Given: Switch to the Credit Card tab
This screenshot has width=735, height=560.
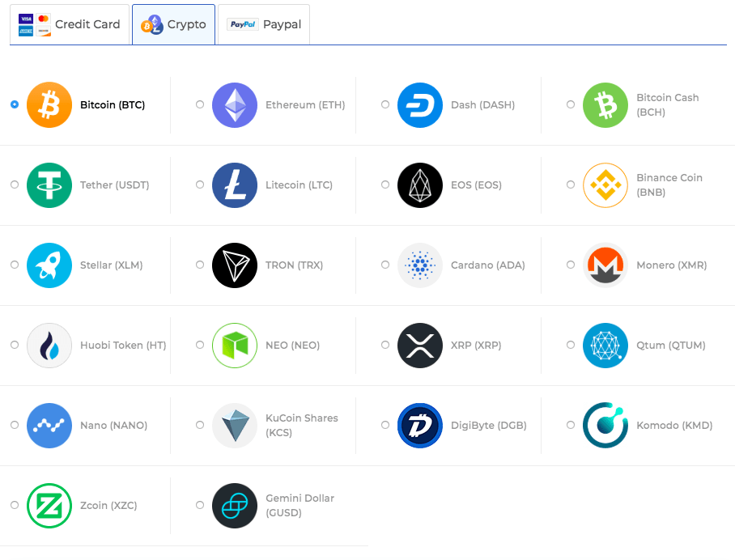Looking at the screenshot, I should [x=70, y=24].
